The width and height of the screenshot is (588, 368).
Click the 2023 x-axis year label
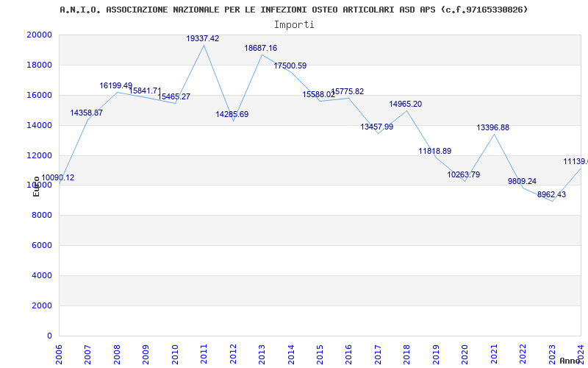(x=552, y=354)
